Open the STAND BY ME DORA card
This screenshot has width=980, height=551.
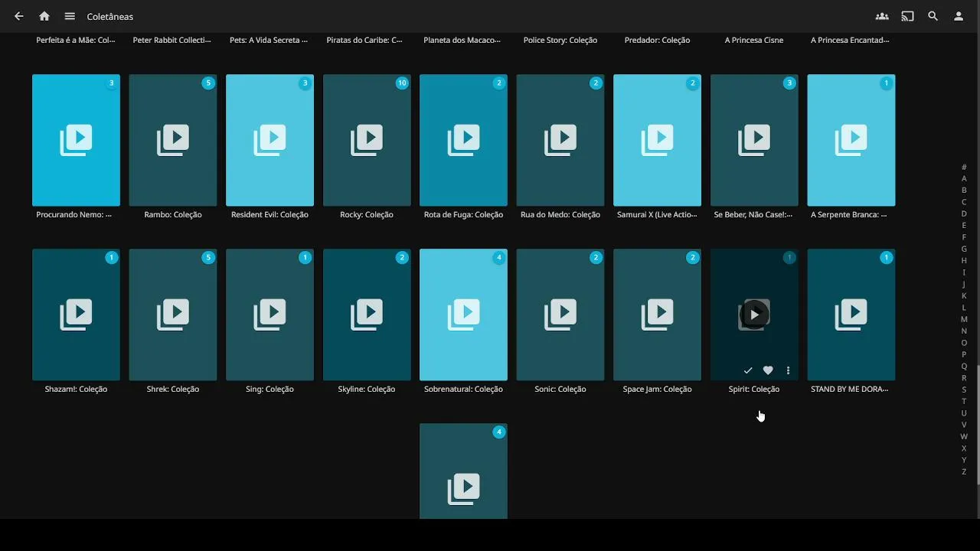pos(851,315)
